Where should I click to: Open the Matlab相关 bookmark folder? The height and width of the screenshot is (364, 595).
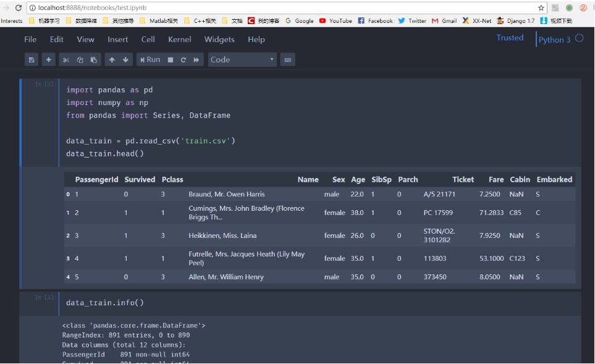click(159, 21)
